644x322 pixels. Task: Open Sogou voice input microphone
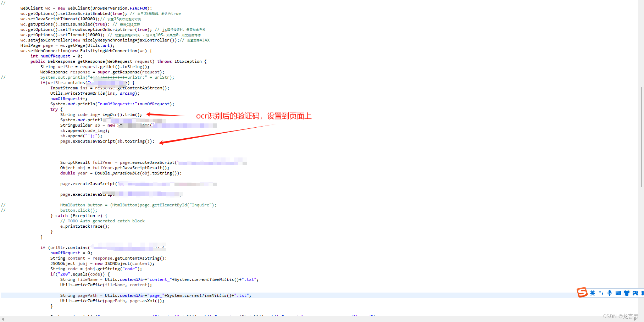[610, 293]
